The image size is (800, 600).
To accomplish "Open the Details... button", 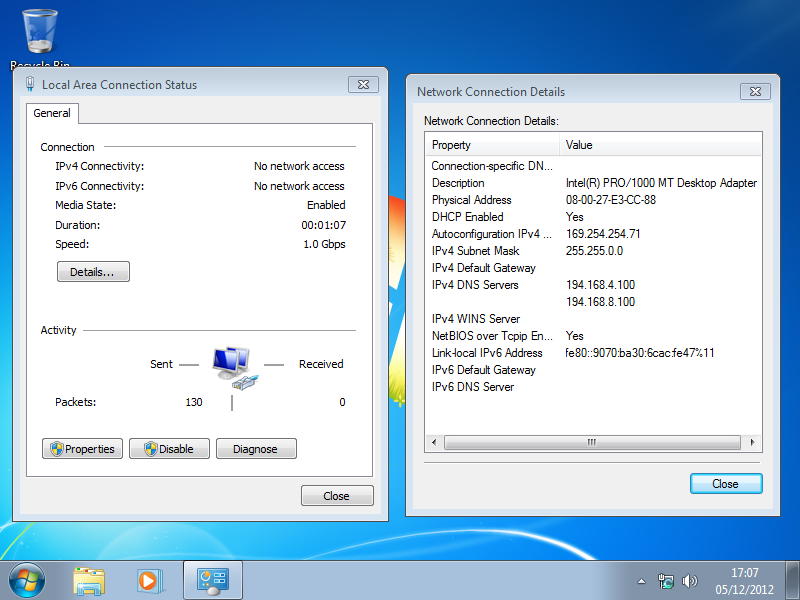I will [x=93, y=272].
